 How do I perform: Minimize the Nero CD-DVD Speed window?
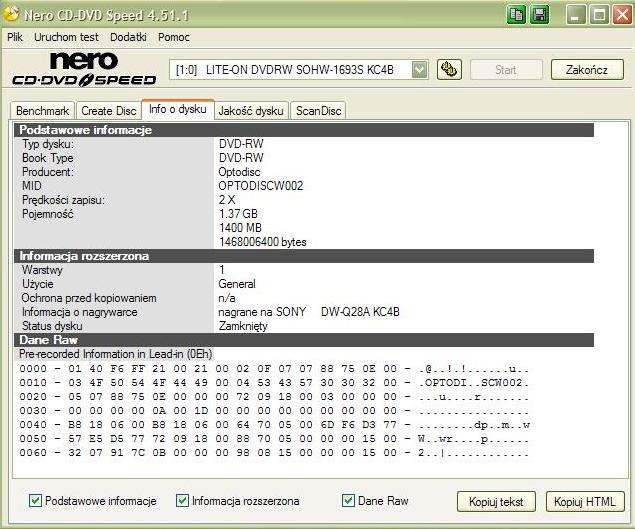tap(575, 15)
